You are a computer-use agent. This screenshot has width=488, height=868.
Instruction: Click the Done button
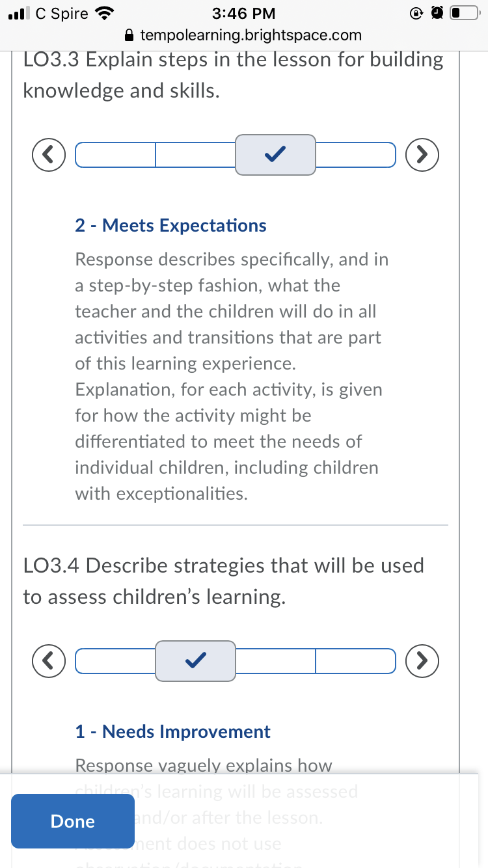point(72,821)
